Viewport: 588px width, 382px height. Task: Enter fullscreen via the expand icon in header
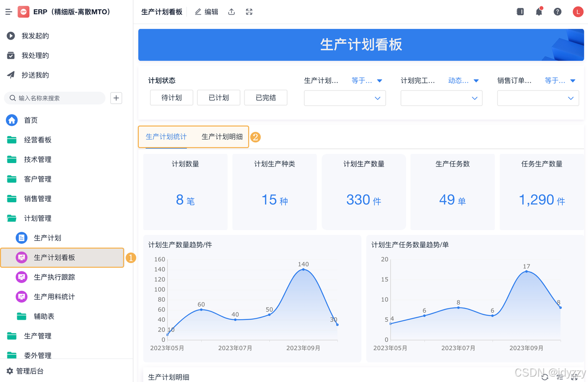tap(249, 12)
